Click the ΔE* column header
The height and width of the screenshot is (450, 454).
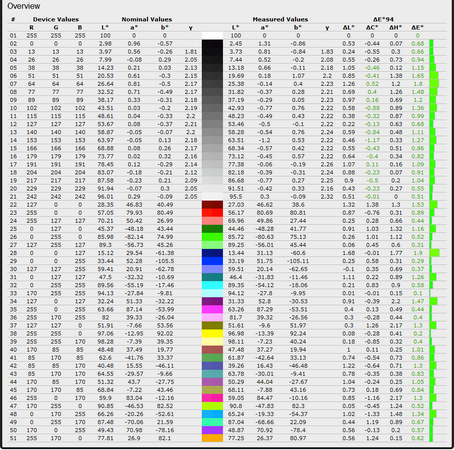tap(417, 27)
